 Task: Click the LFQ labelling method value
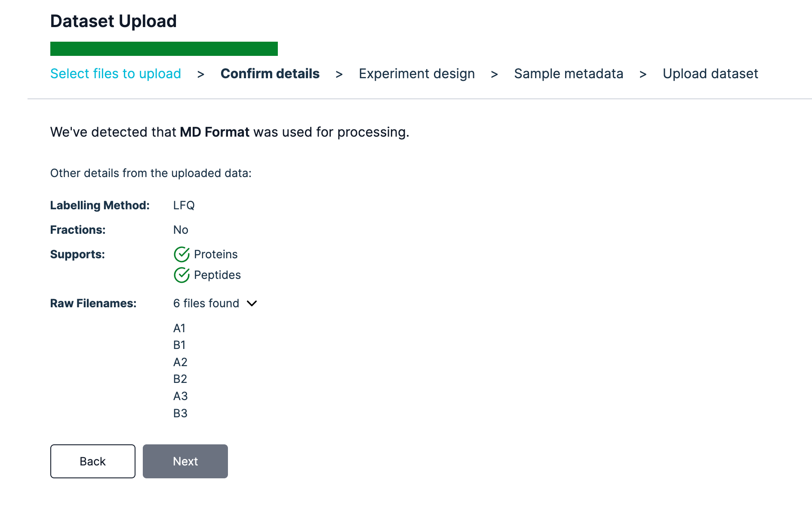[184, 205]
